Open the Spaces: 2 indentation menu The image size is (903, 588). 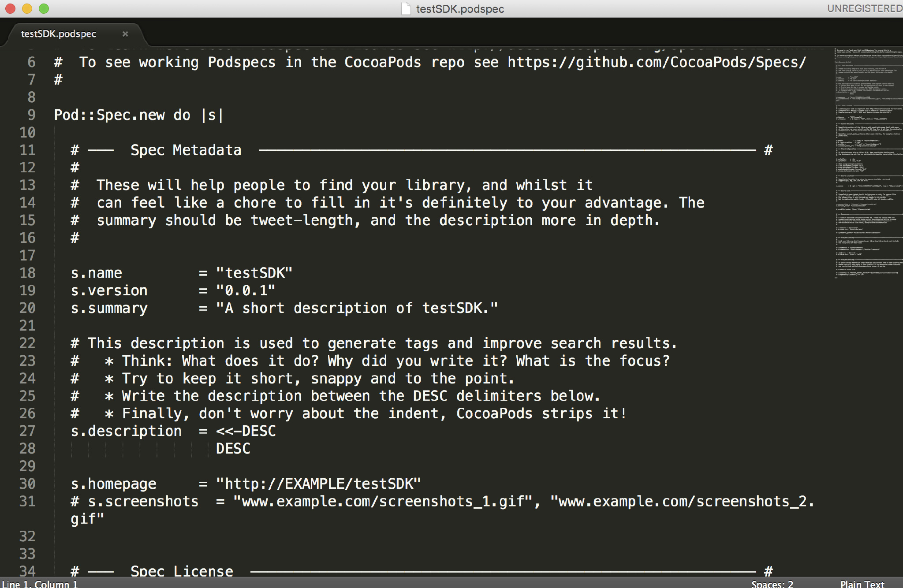pyautogui.click(x=772, y=584)
